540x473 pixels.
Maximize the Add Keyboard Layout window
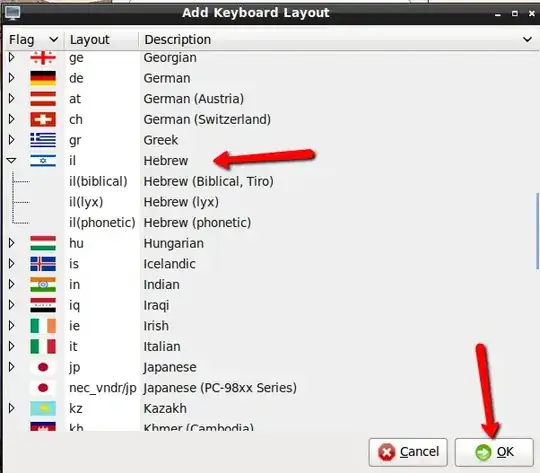[515, 13]
